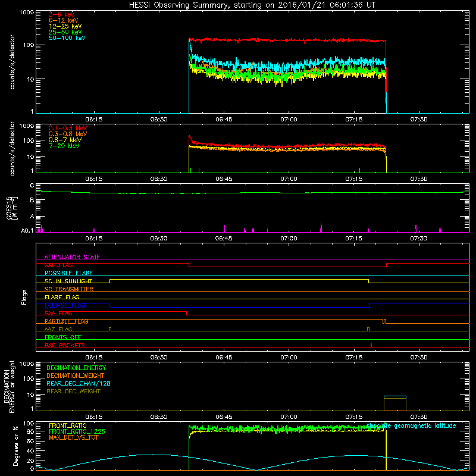The width and height of the screenshot is (476, 476).
Task: Select the ATTENUATOR_STATE flag label
Action: [72, 257]
